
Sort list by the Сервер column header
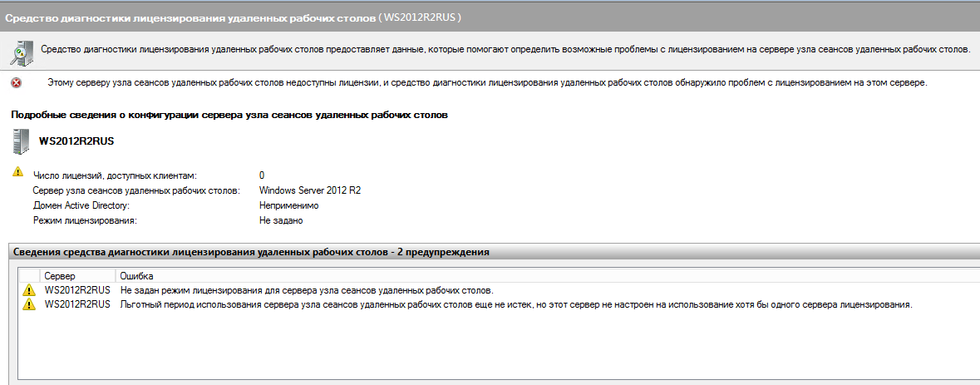click(x=78, y=275)
